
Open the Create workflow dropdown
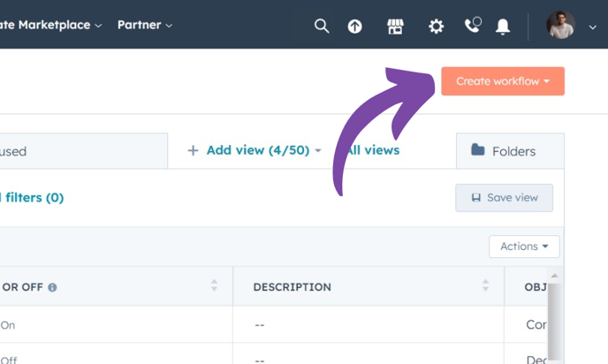502,81
